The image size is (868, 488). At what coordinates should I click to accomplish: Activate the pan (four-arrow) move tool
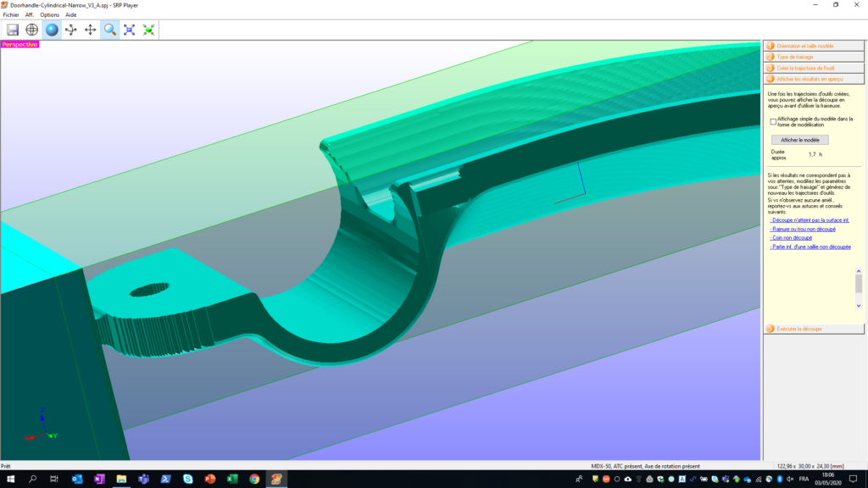click(90, 30)
